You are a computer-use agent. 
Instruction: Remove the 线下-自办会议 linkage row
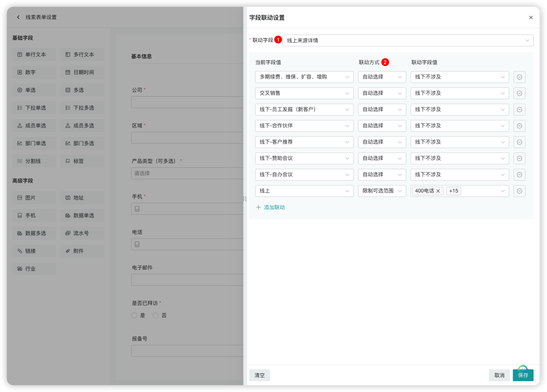pos(519,175)
